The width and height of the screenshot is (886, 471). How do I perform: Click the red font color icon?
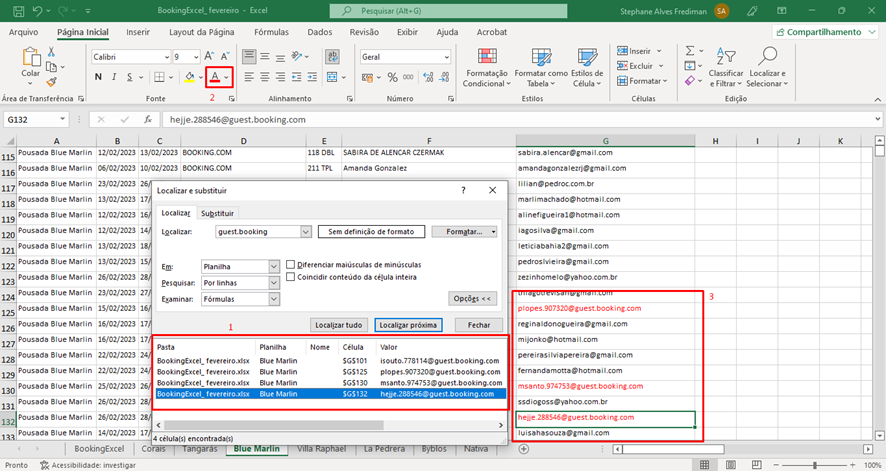[x=215, y=77]
